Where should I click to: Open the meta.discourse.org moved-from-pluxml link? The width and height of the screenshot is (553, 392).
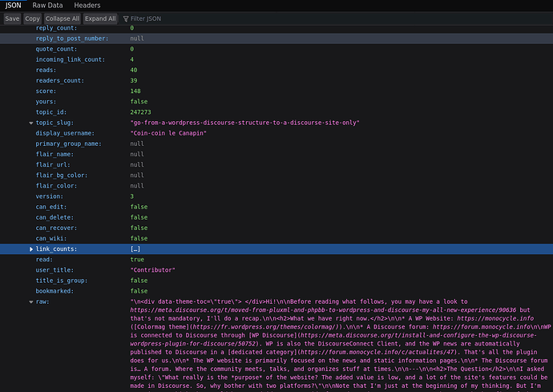click(323, 310)
